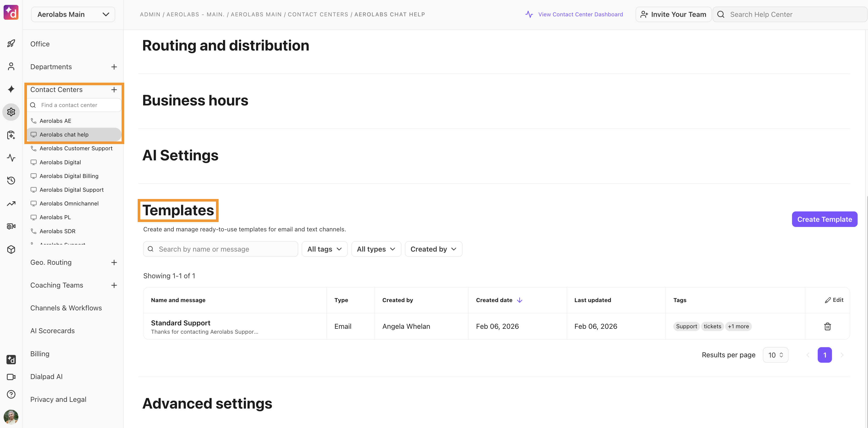Open the camera settings icon in sidebar
Screen dimensions: 868x428
[x=11, y=226]
